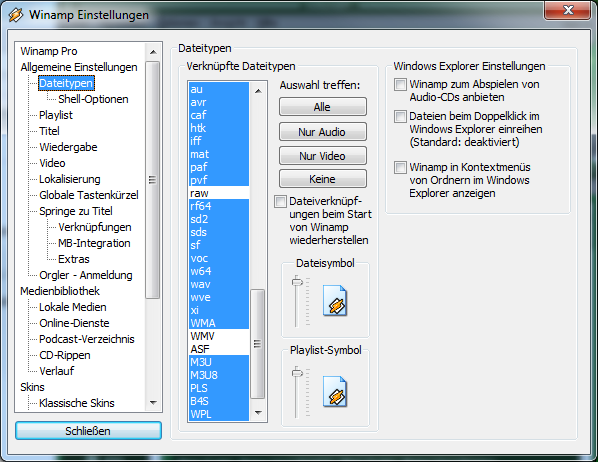
Task: Toggle Dateiverknüpfungen beim Start wiederherstellen
Action: pyautogui.click(x=280, y=201)
